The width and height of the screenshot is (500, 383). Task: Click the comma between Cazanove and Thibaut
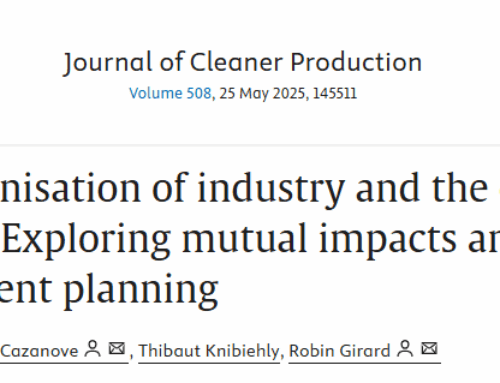tap(131, 356)
